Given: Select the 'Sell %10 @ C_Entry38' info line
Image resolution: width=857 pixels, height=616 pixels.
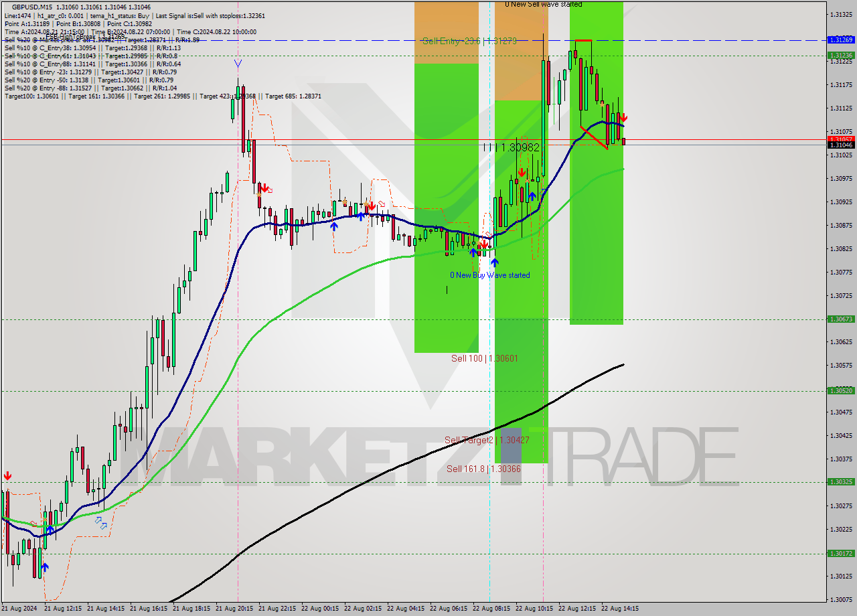Looking at the screenshot, I should pyautogui.click(x=92, y=48).
